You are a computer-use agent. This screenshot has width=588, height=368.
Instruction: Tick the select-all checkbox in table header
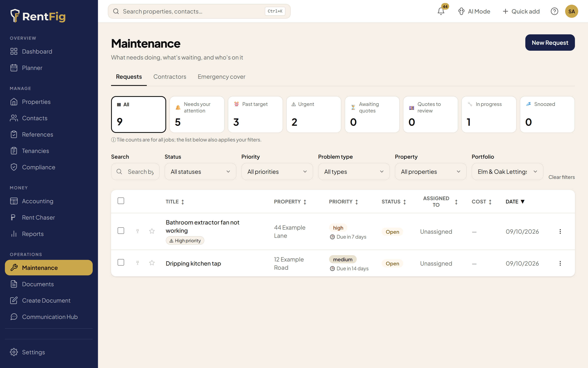click(x=121, y=201)
